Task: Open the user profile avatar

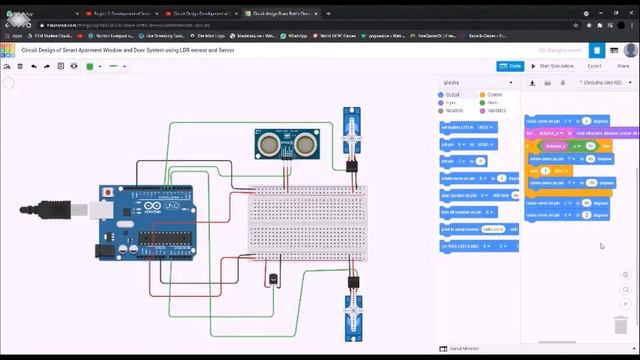Action: coord(631,51)
